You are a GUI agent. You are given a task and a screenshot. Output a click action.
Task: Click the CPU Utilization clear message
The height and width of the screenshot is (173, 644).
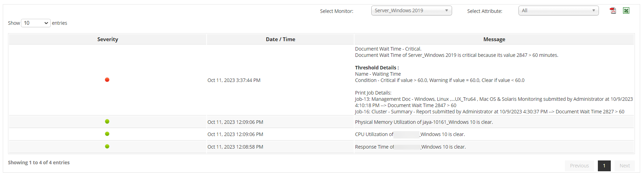pyautogui.click(x=410, y=134)
